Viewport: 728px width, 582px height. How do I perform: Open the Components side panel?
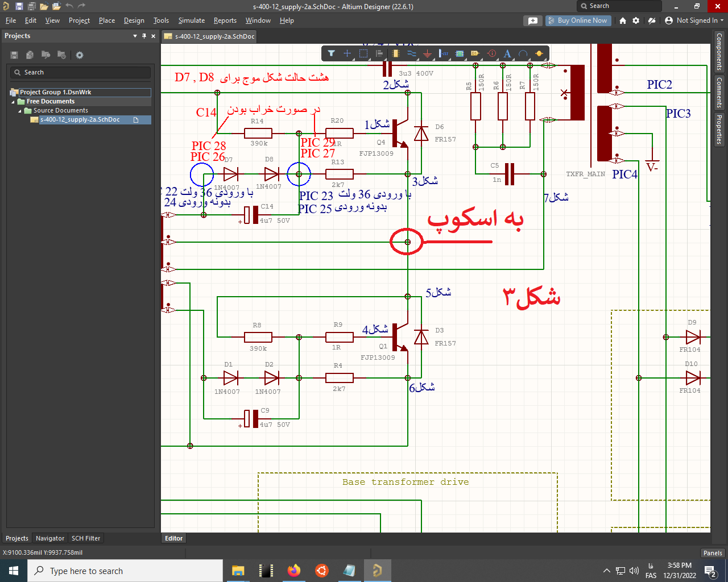tap(719, 51)
